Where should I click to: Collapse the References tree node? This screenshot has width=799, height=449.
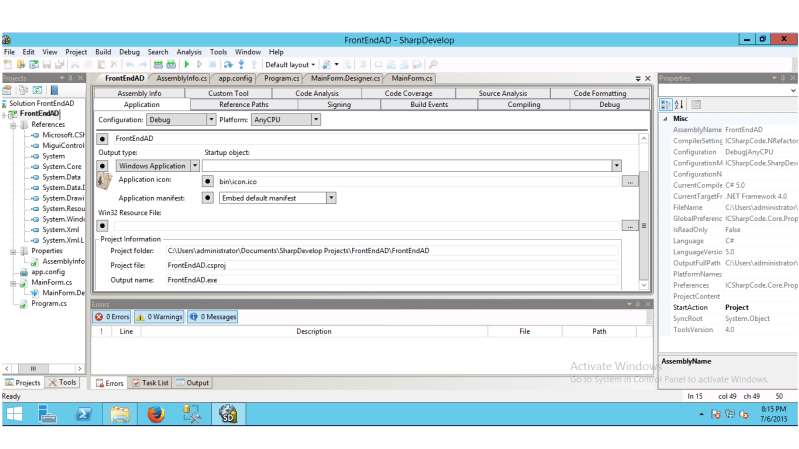[14, 125]
